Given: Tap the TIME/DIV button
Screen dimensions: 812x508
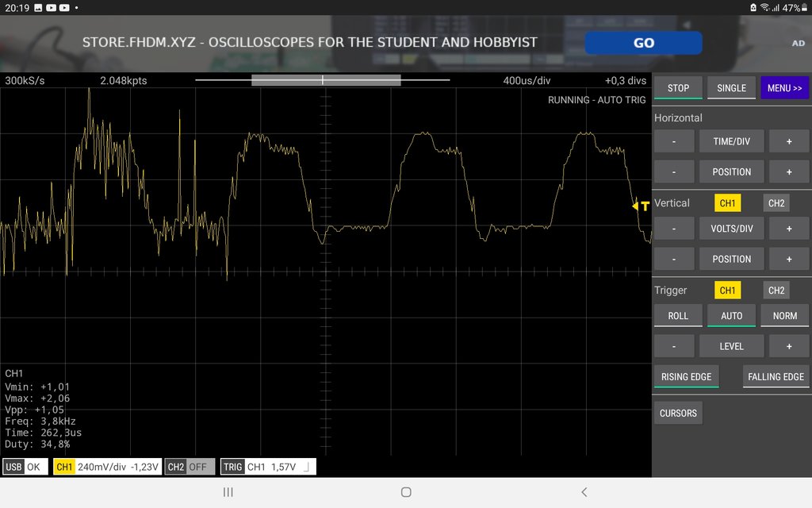Looking at the screenshot, I should click(731, 141).
